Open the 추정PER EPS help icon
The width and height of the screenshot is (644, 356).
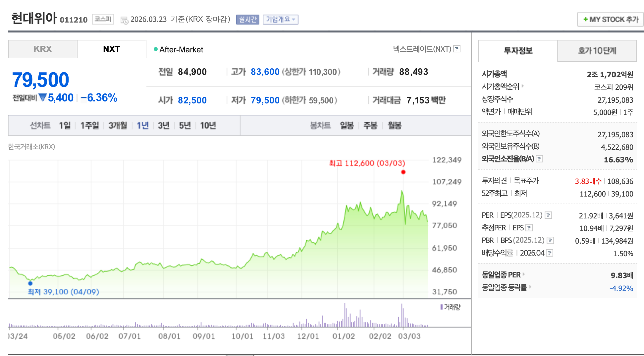pyautogui.click(x=529, y=228)
